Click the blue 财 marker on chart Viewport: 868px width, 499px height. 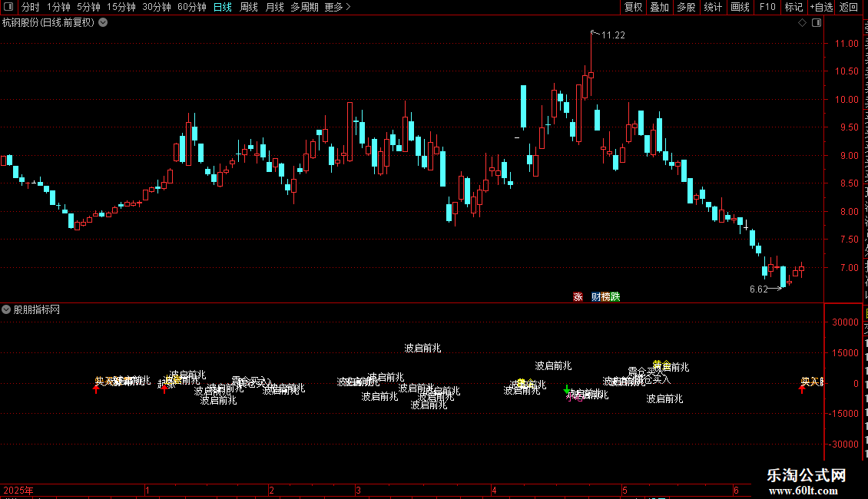(x=595, y=297)
